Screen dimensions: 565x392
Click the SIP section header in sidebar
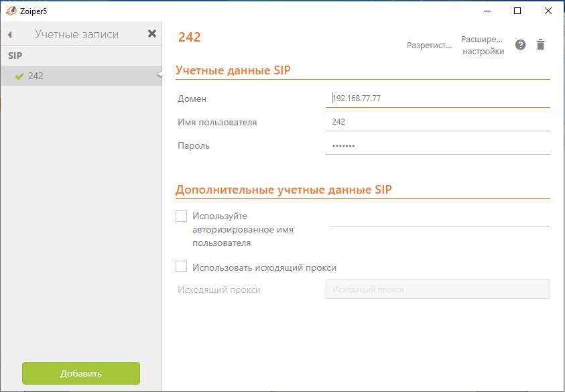[x=15, y=56]
